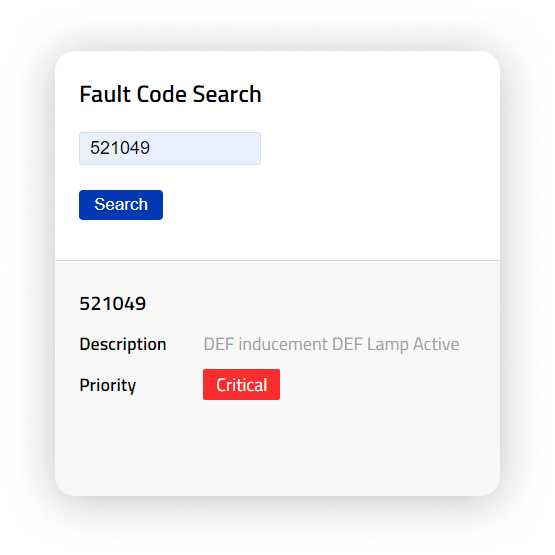The width and height of the screenshot is (555, 555).
Task: Click blank area below Priority row
Action: [277, 448]
